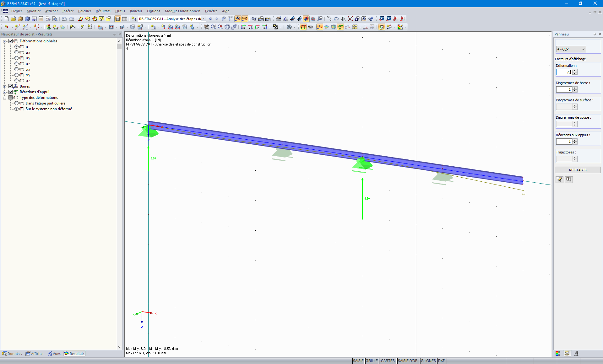Click previous load case arrow
The height and width of the screenshot is (364, 603).
pyautogui.click(x=210, y=19)
